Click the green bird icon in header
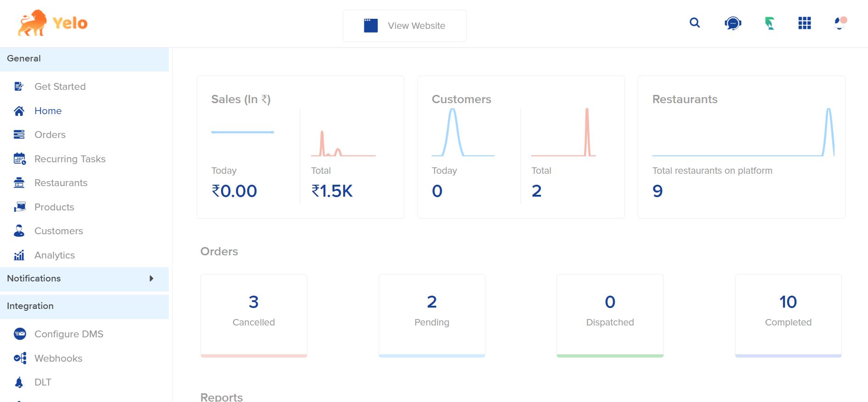This screenshot has width=868, height=402. [x=769, y=23]
